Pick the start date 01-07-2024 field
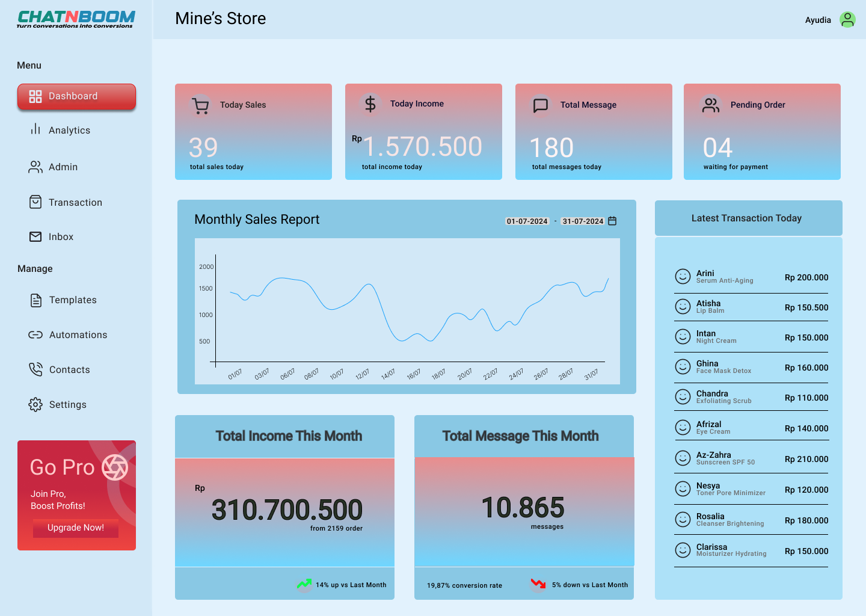This screenshot has height=616, width=866. (x=527, y=221)
